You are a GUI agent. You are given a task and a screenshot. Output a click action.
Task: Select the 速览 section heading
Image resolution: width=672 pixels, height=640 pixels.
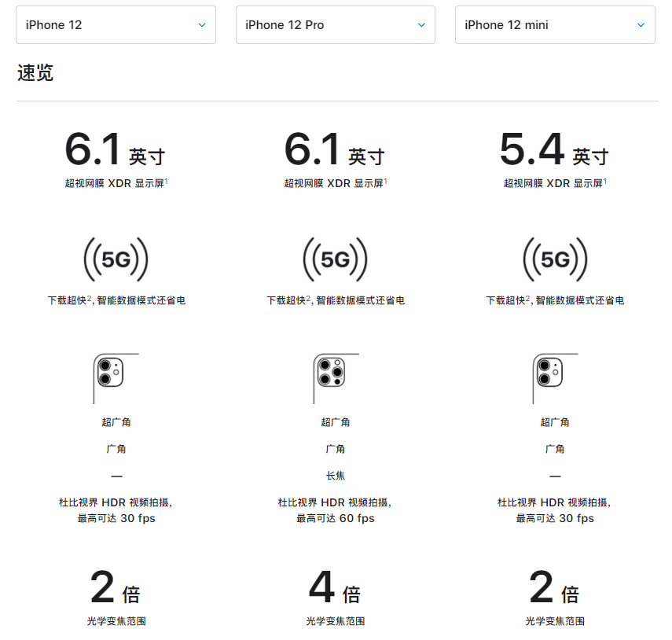[x=35, y=72]
